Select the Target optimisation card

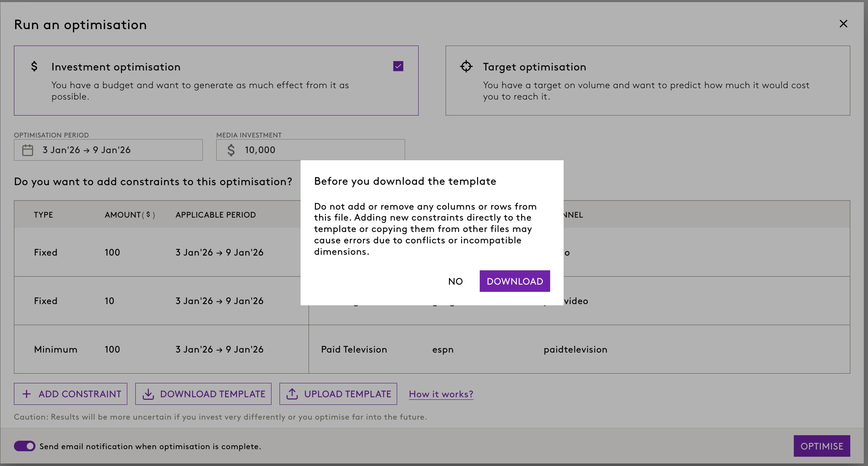(647, 81)
